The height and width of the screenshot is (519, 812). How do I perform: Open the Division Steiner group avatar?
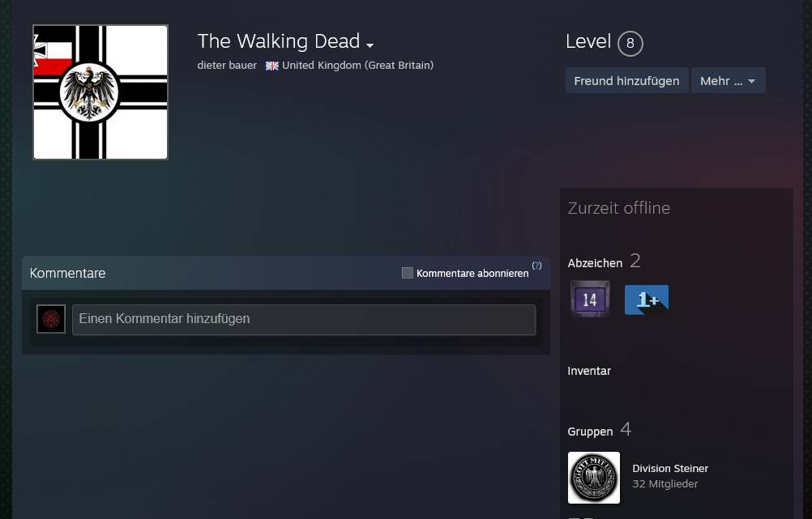pos(594,478)
